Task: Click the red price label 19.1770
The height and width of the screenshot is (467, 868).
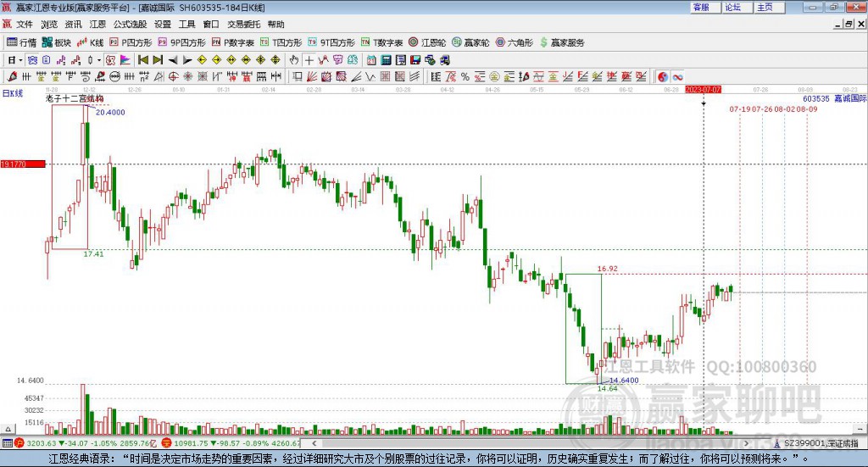Action: (x=23, y=164)
